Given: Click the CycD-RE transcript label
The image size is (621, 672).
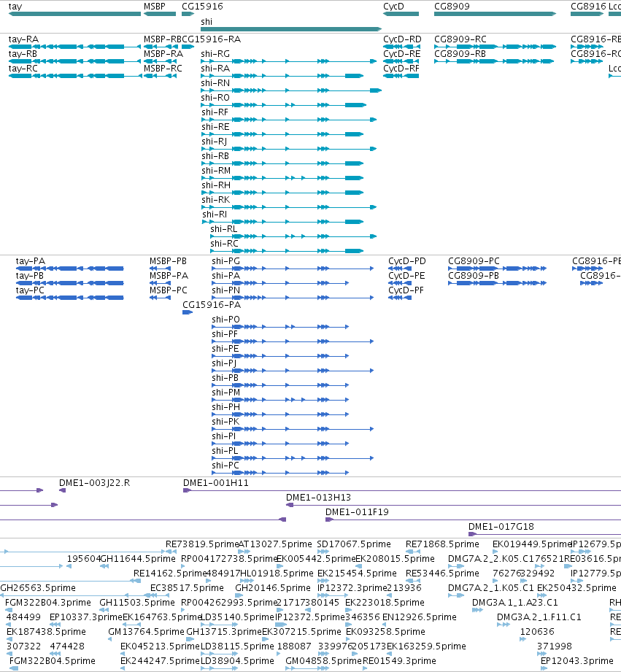Looking at the screenshot, I should tap(401, 54).
